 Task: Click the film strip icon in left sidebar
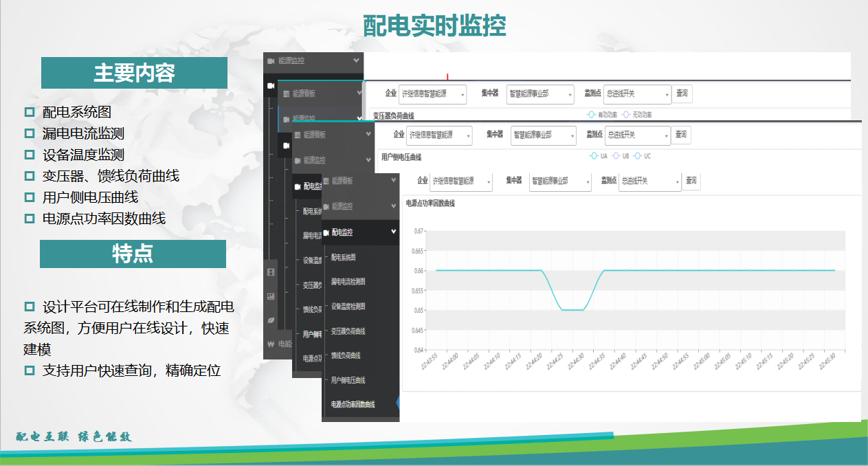(x=271, y=272)
